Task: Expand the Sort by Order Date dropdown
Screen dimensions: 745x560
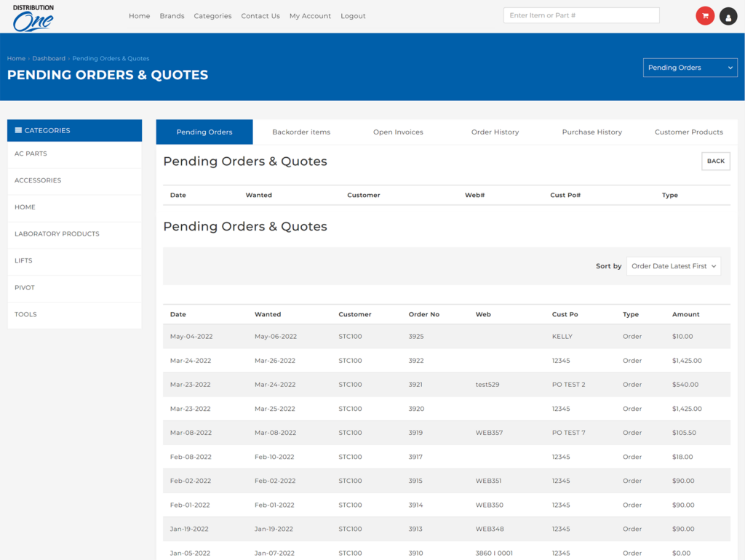Action: pos(673,266)
